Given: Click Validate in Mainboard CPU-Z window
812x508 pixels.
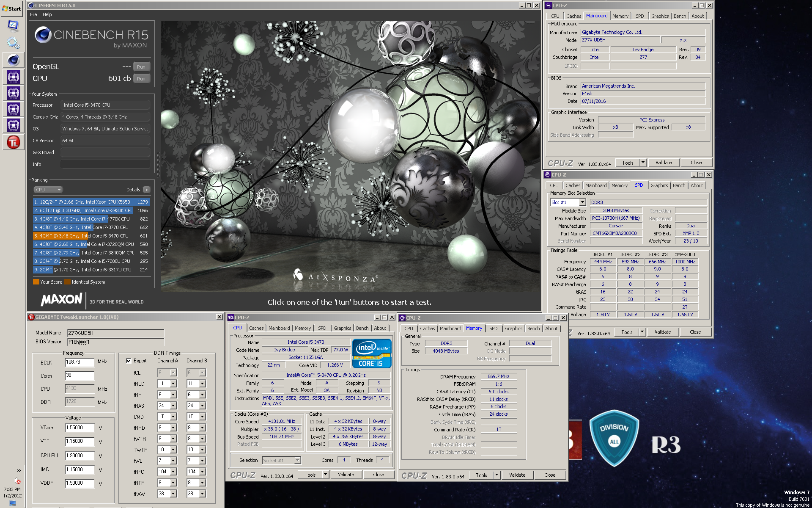Looking at the screenshot, I should [664, 163].
